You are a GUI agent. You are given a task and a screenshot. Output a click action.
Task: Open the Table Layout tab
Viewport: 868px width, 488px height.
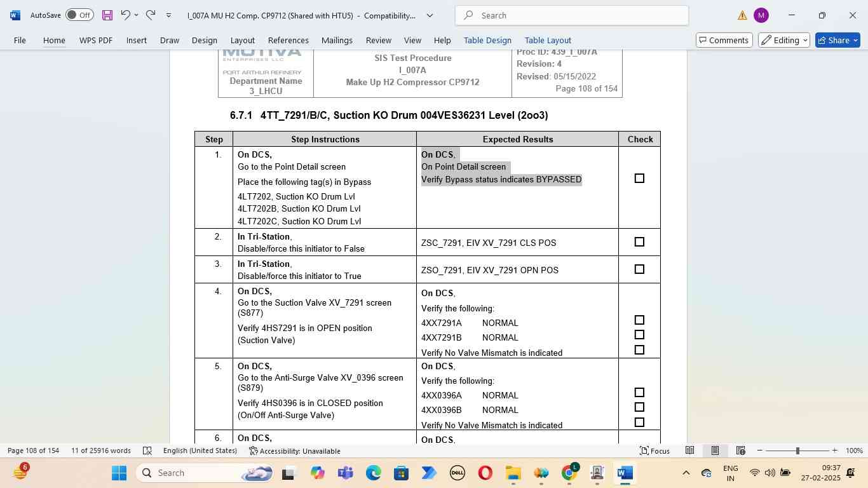(x=548, y=40)
